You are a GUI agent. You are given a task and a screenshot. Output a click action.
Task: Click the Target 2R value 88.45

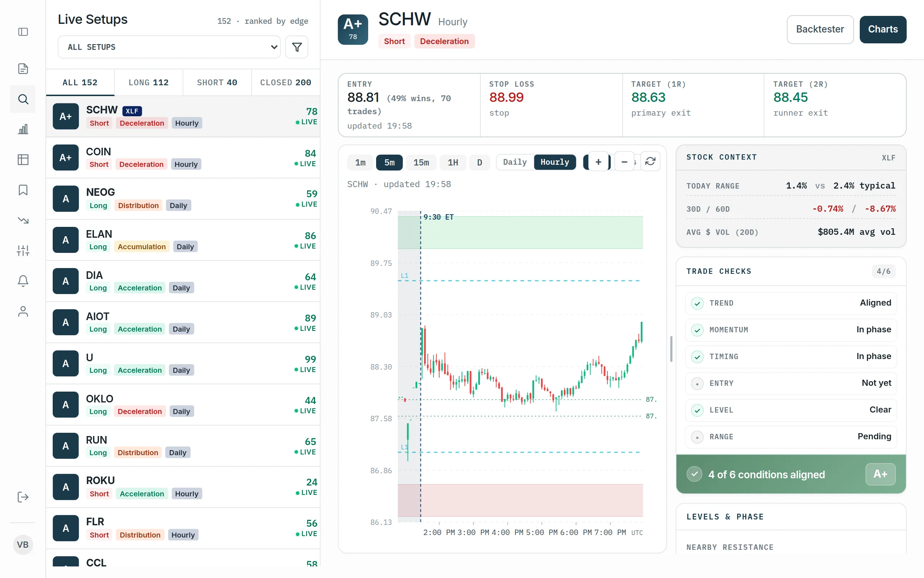(x=790, y=98)
